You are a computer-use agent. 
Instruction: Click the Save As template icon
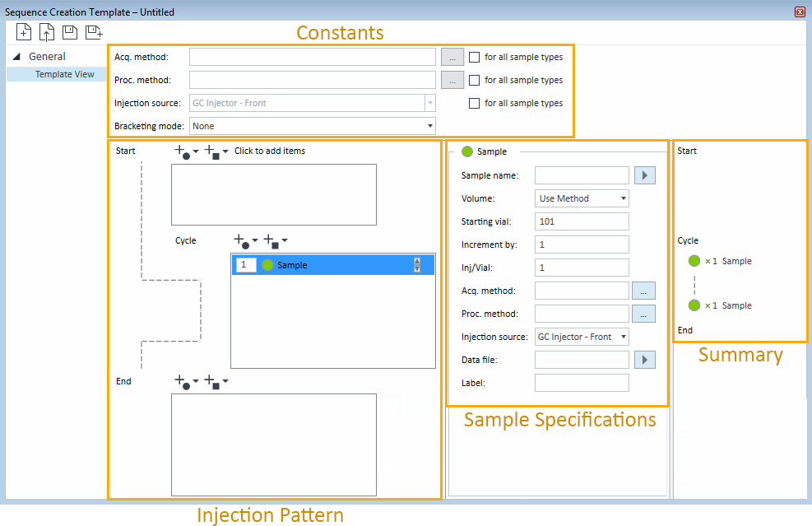pyautogui.click(x=94, y=32)
